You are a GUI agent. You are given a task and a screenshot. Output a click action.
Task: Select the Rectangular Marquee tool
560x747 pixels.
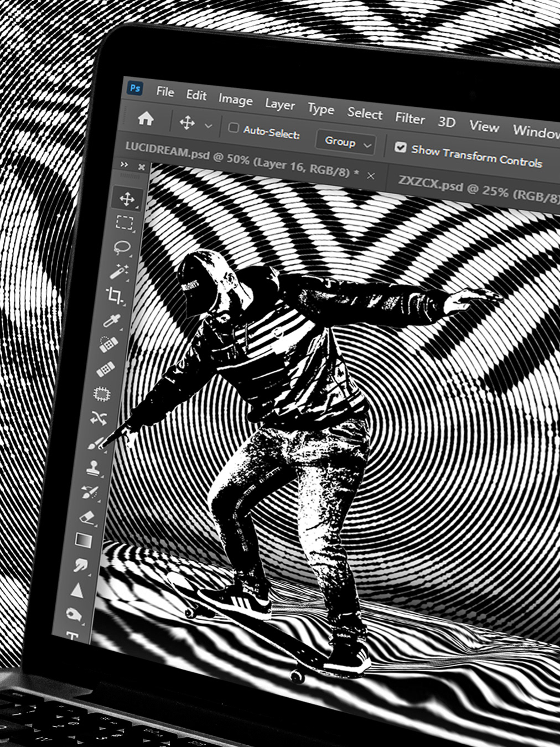tap(125, 223)
